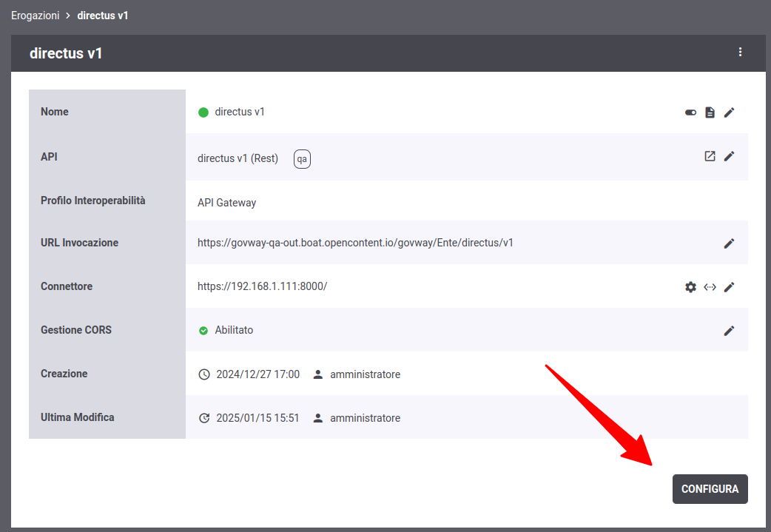Click the qa tag badge
The width and height of the screenshot is (771, 532).
point(302,159)
